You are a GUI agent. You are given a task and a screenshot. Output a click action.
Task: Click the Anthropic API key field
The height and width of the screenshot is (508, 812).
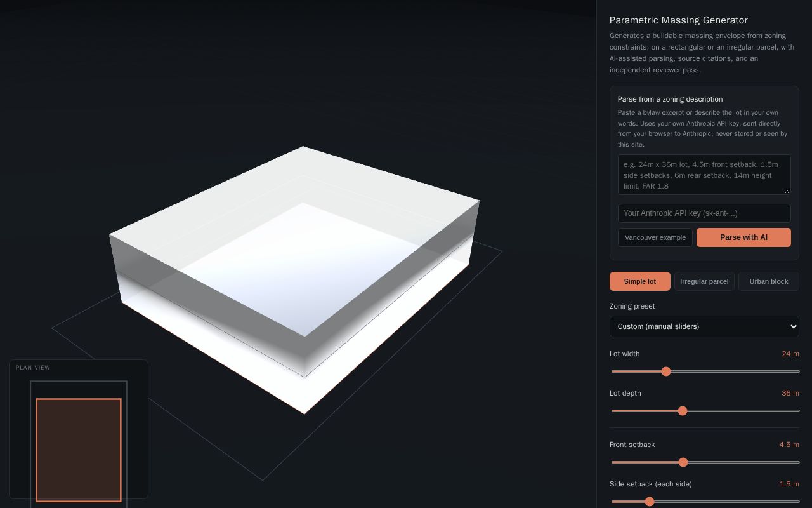(704, 213)
